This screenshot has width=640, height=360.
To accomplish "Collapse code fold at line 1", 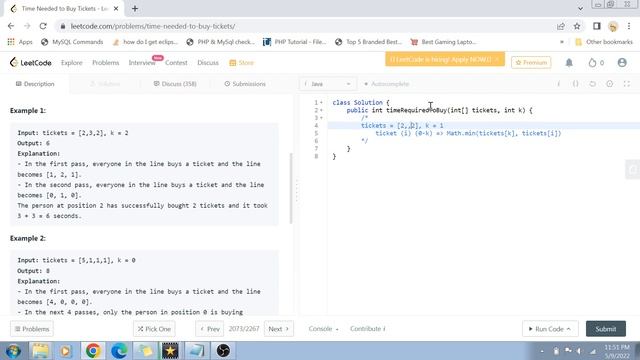I will (321, 102).
